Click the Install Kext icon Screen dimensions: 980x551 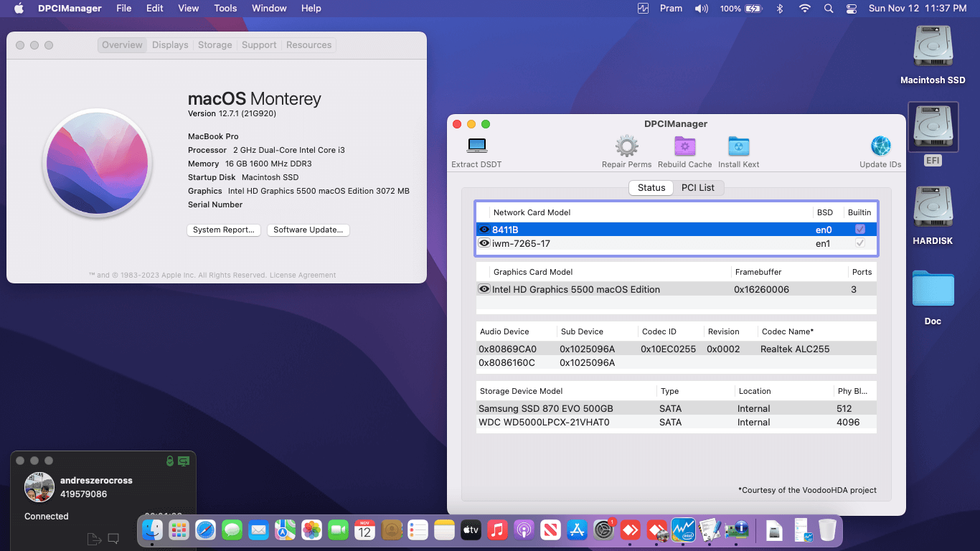(x=738, y=147)
